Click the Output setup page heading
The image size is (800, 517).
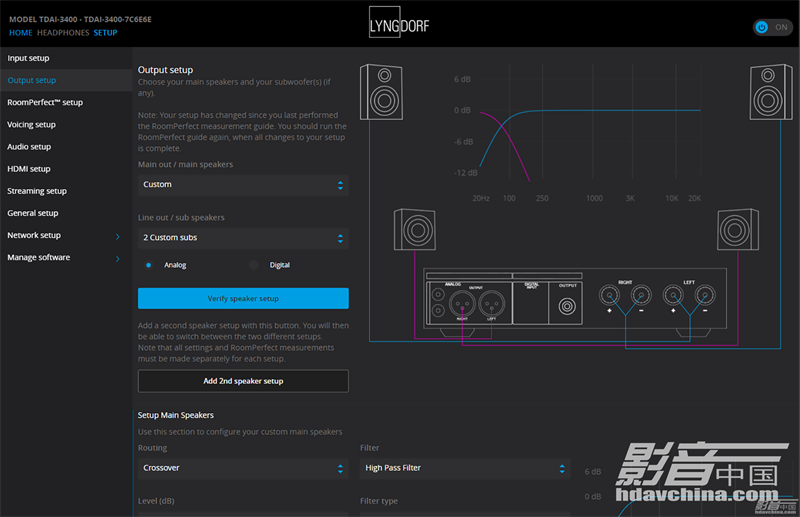pos(165,70)
